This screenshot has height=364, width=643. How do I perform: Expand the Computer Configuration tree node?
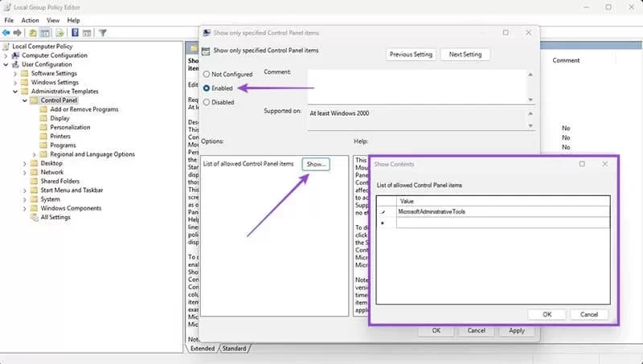(7, 55)
